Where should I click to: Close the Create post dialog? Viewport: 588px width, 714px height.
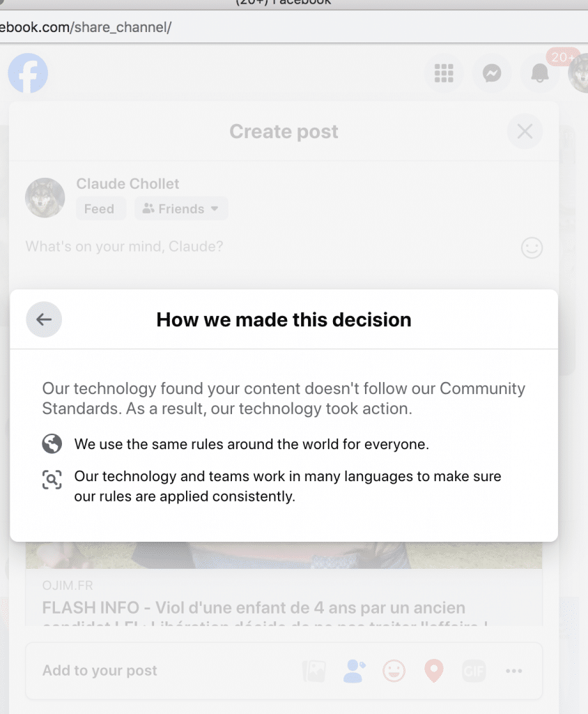525,131
